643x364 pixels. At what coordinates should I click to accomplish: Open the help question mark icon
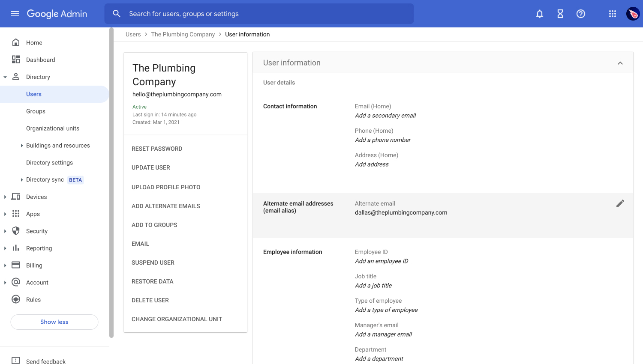581,14
